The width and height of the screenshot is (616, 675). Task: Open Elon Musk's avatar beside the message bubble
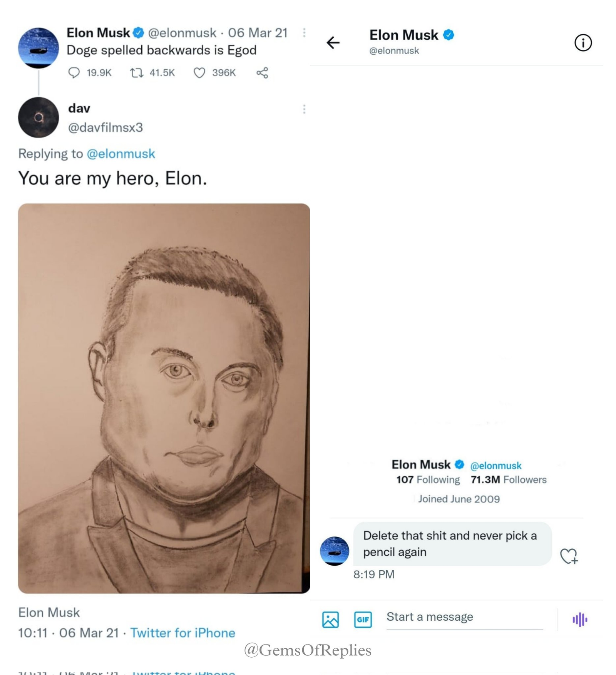click(x=335, y=551)
